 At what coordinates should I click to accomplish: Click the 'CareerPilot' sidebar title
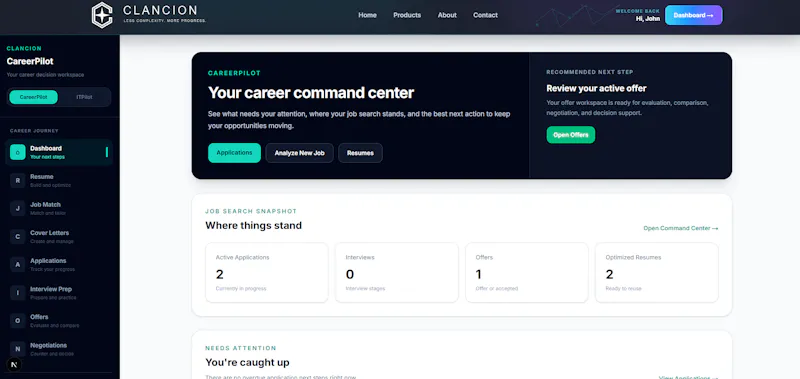tap(30, 61)
